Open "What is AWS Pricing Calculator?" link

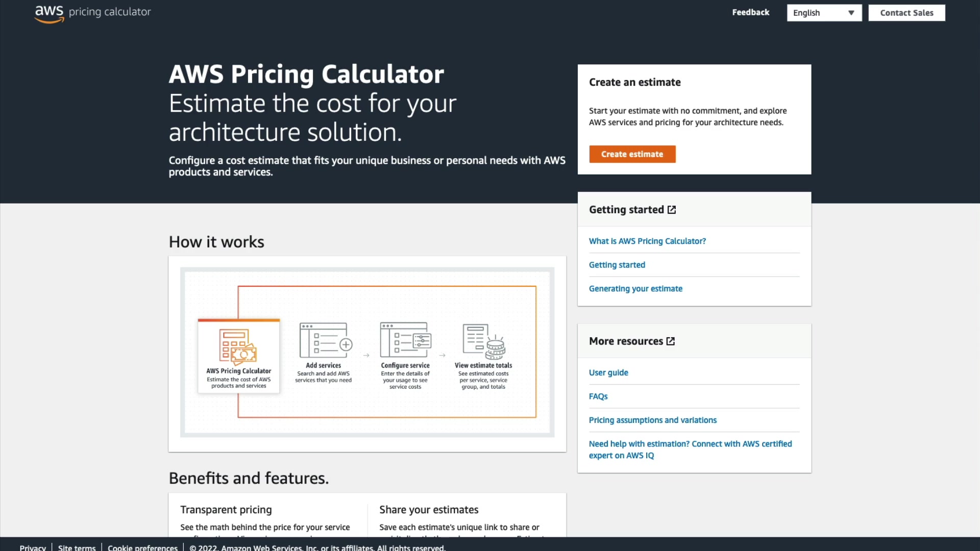[x=647, y=241]
